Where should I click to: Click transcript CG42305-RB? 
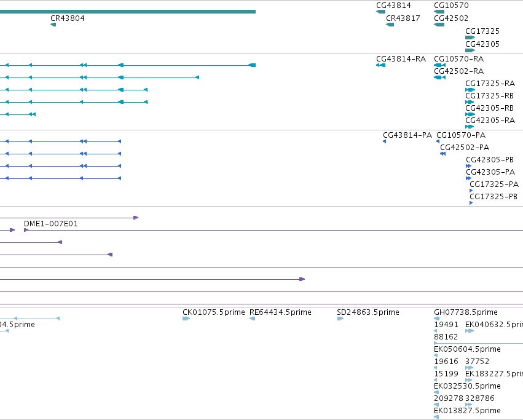pos(489,108)
